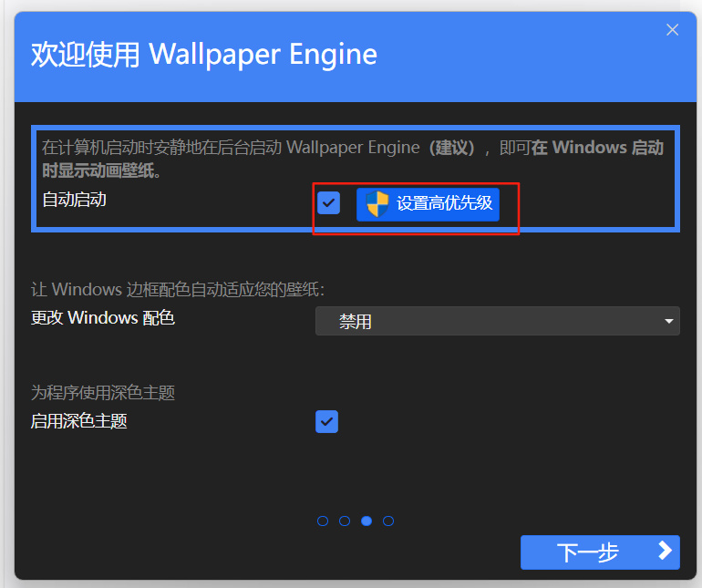The width and height of the screenshot is (702, 588).
Task: Click the 在计算机启动时安静地 description text
Action: point(353,159)
